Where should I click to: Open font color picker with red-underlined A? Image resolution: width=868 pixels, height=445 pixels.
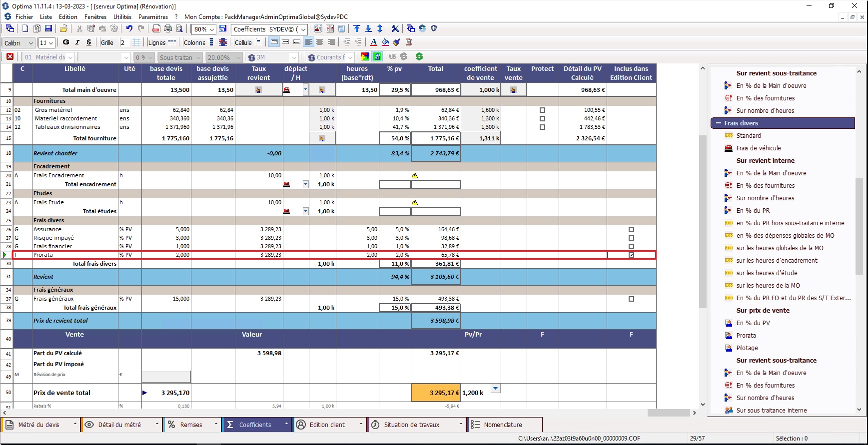pos(373,42)
